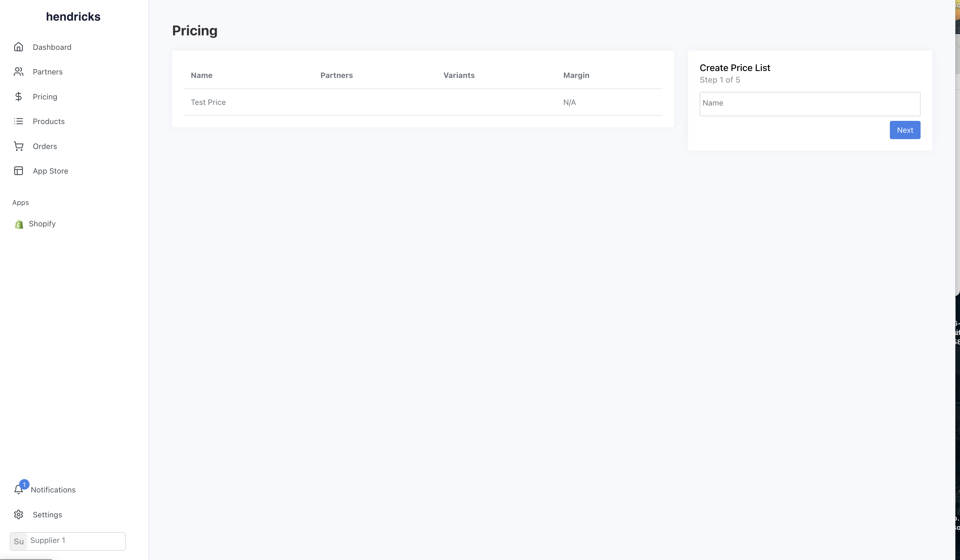Image resolution: width=960 pixels, height=560 pixels.
Task: Click the Next button in Create Price List
Action: (905, 129)
